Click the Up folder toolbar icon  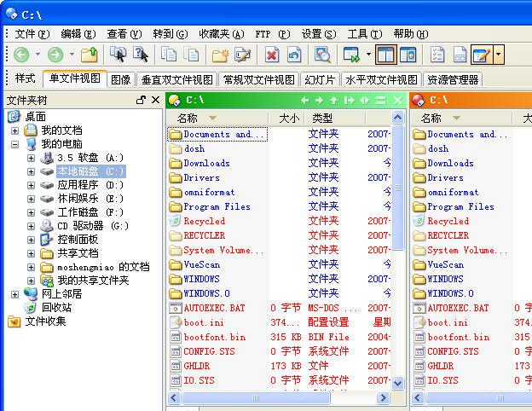point(90,55)
